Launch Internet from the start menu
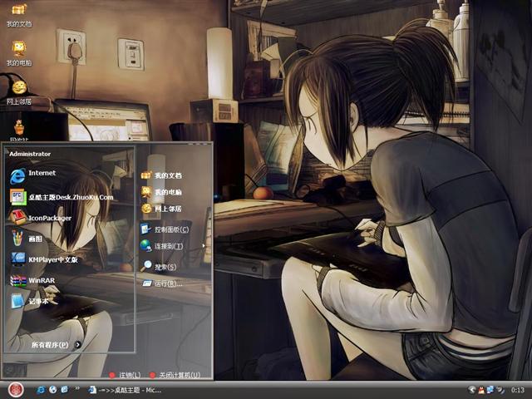 tap(32, 175)
